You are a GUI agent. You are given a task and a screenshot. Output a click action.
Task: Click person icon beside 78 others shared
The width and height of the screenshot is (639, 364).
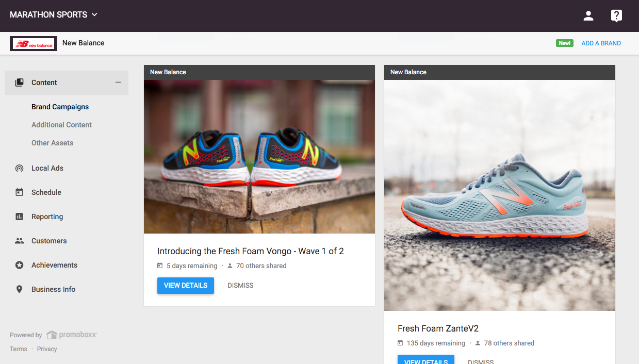pyautogui.click(x=478, y=343)
